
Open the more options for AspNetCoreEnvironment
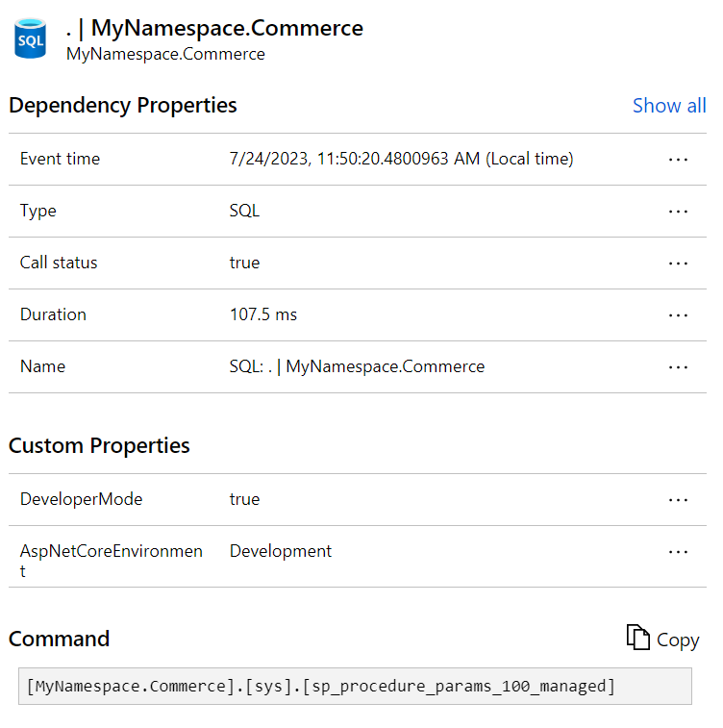[x=678, y=552]
